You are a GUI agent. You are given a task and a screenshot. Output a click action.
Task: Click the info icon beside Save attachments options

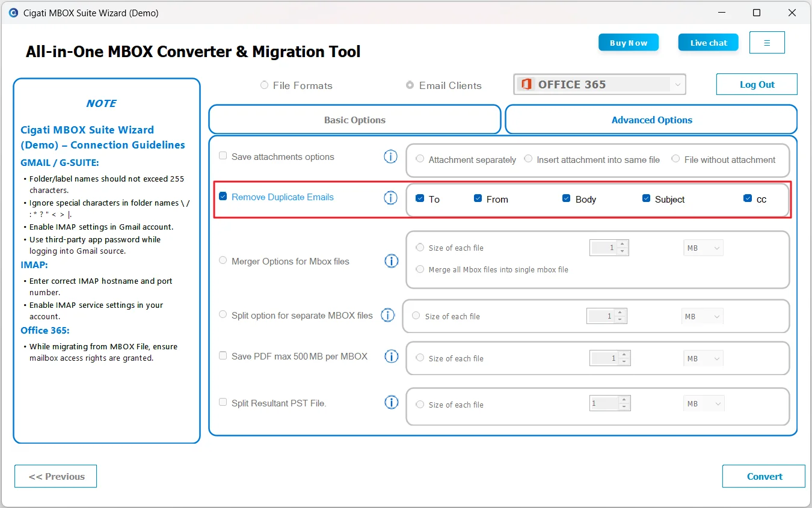[x=391, y=157]
